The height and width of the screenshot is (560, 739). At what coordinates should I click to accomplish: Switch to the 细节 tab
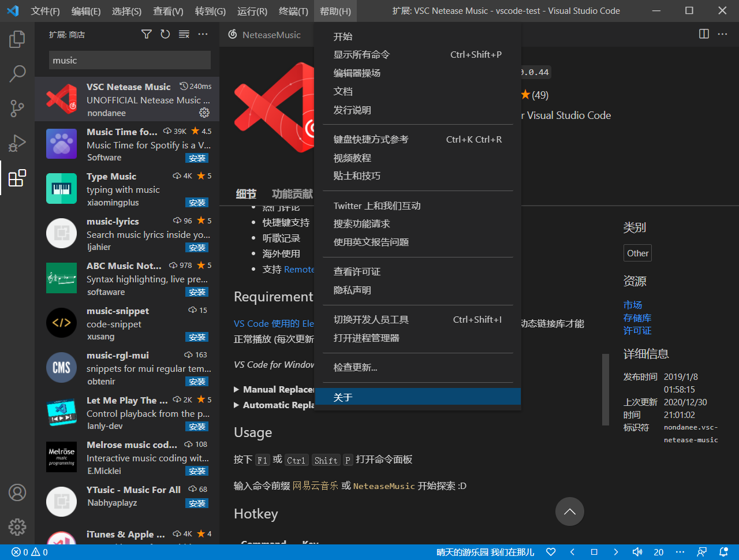pyautogui.click(x=246, y=194)
